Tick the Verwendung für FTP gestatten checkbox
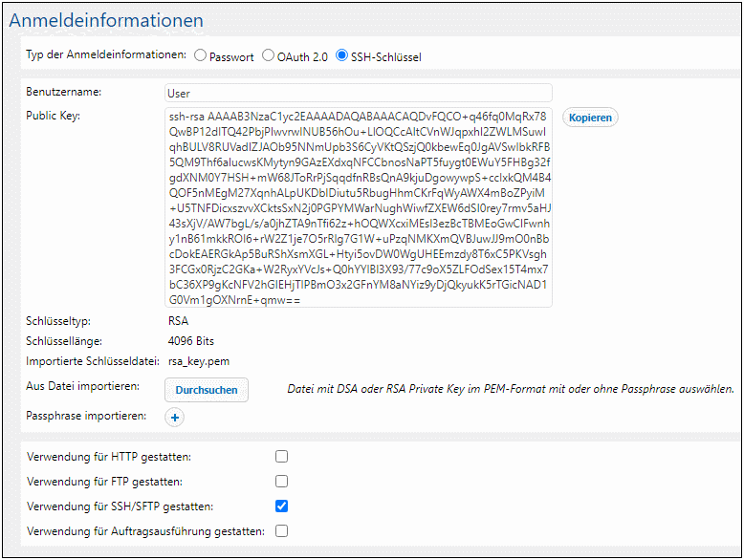 pos(281,482)
